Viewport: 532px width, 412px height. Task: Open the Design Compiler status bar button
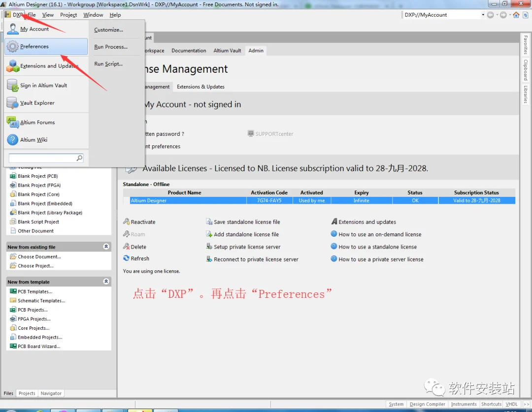pos(427,404)
